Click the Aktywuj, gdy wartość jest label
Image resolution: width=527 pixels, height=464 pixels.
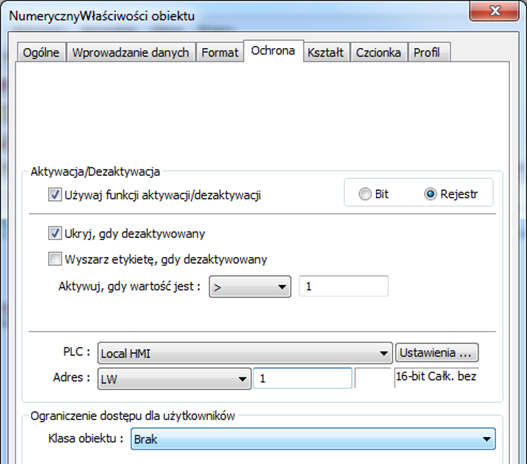tap(129, 287)
